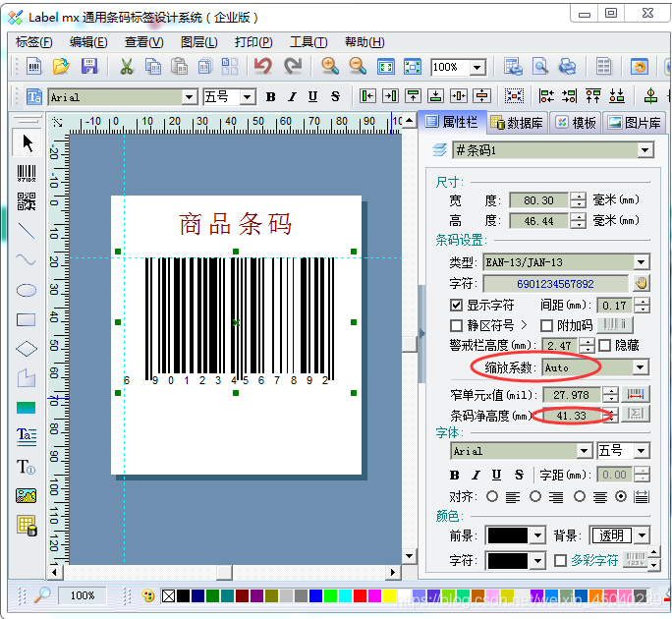The width and height of the screenshot is (672, 619).
Task: Pick the blue swatch in color bar
Action: click(x=315, y=595)
